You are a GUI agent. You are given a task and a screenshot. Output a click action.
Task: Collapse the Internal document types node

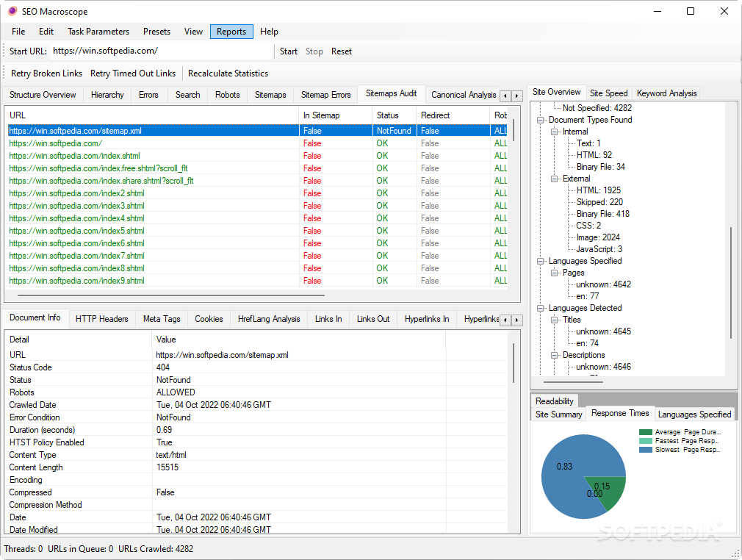[x=554, y=132]
